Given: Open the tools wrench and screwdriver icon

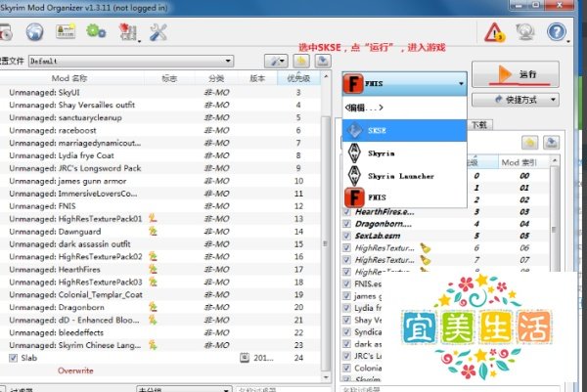Looking at the screenshot, I should coord(158,32).
